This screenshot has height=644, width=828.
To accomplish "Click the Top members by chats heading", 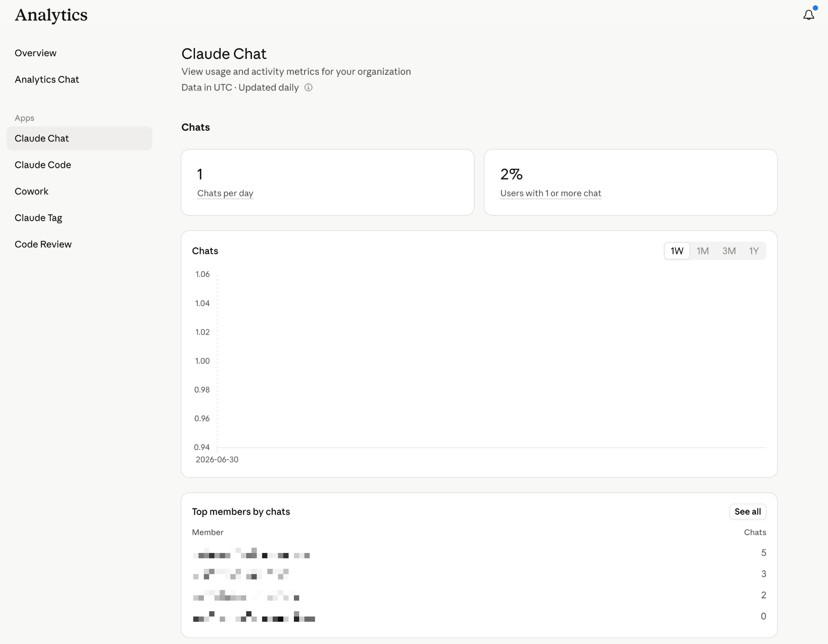I will [x=241, y=511].
